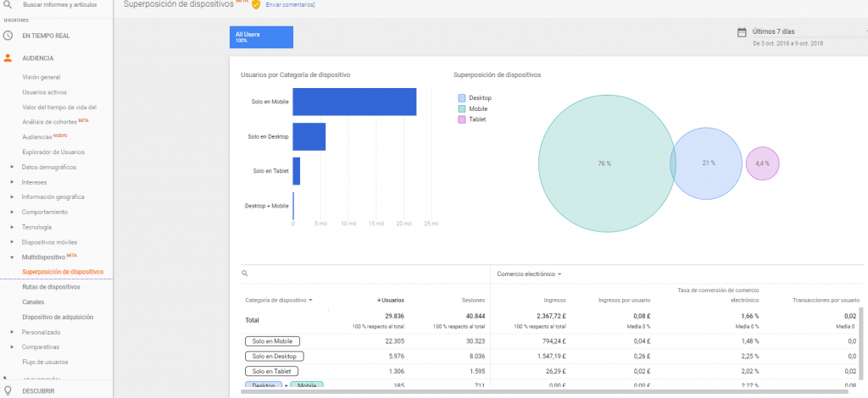The width and height of the screenshot is (868, 398).
Task: Click the 4,4 % Tablet circle
Action: tap(762, 163)
